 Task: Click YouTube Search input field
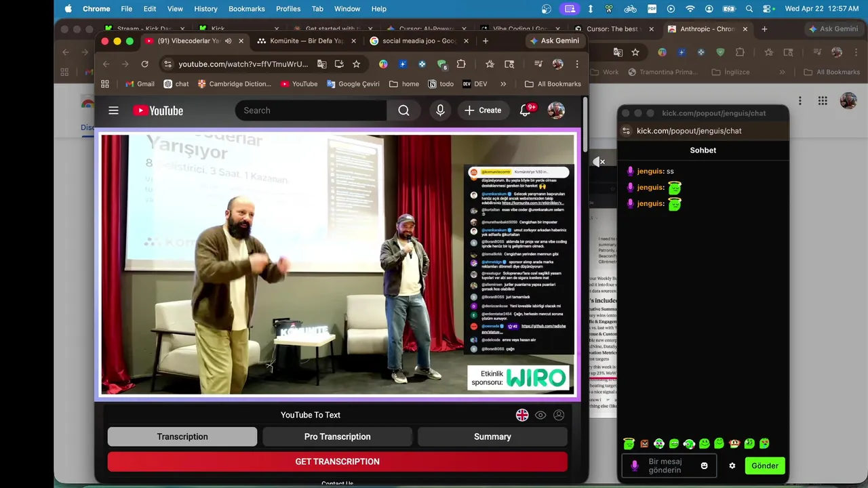click(x=311, y=110)
